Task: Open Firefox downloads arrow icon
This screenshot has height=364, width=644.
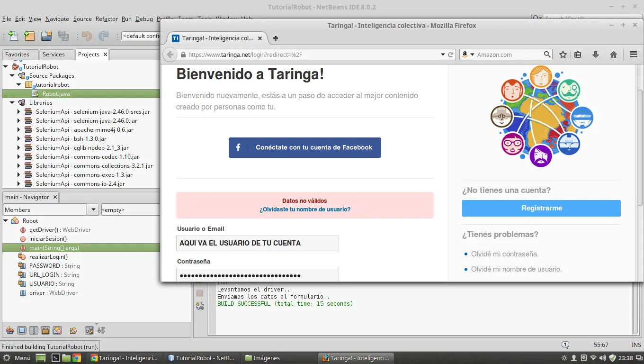Action: [596, 55]
